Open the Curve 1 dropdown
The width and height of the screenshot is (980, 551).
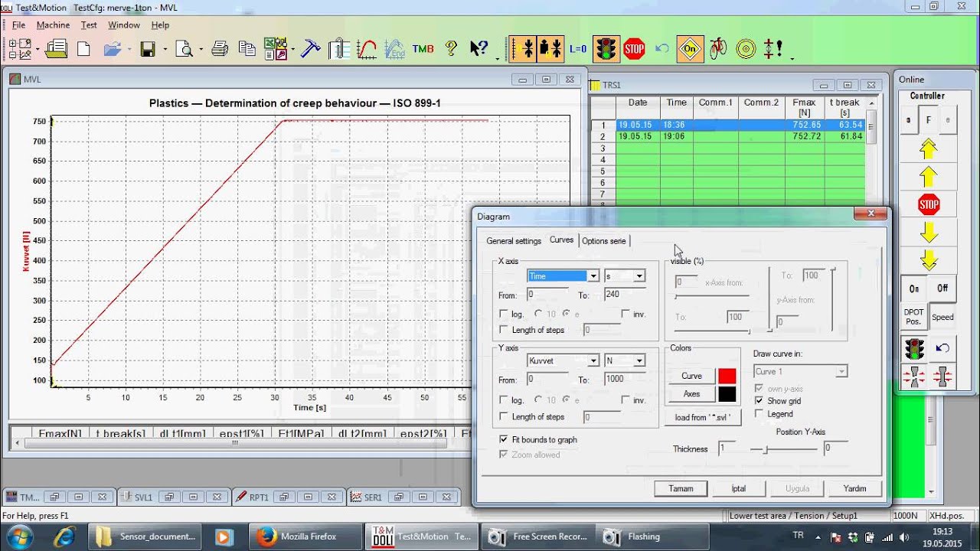coord(841,371)
